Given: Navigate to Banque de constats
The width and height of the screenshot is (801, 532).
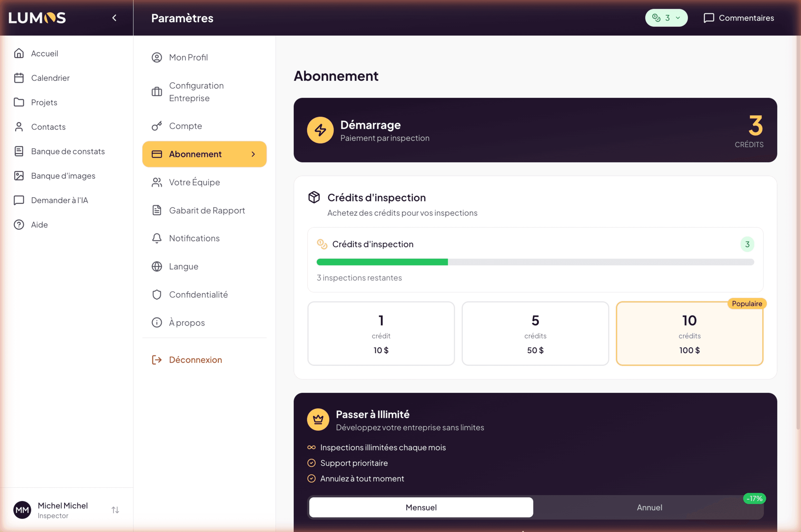Looking at the screenshot, I should coord(66,151).
